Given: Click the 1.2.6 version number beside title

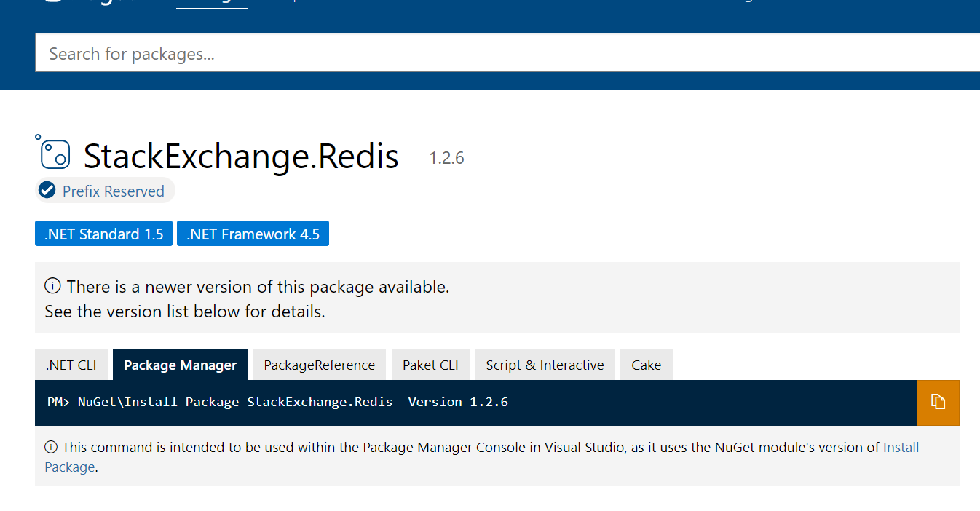Looking at the screenshot, I should [x=446, y=158].
